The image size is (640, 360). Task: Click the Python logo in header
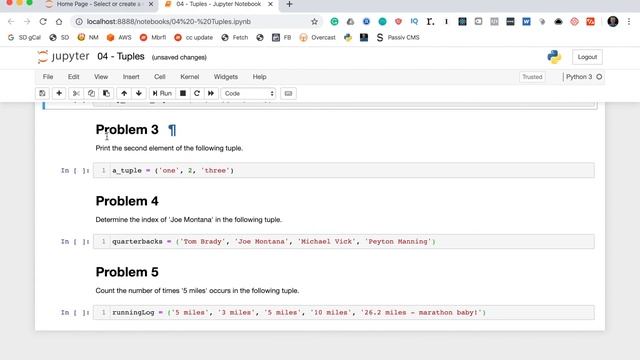pyautogui.click(x=554, y=57)
